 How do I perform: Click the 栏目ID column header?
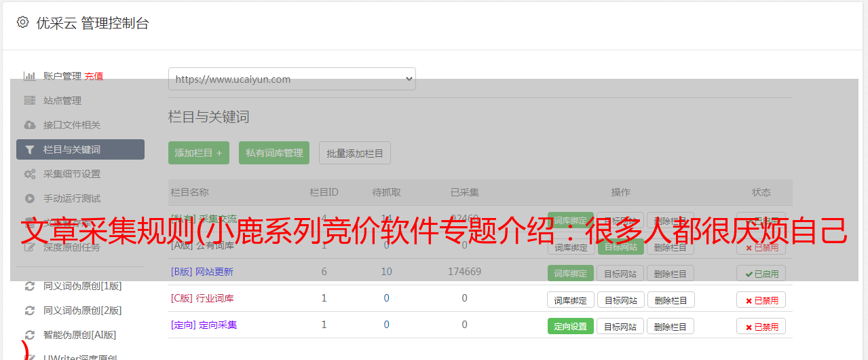[x=324, y=192]
